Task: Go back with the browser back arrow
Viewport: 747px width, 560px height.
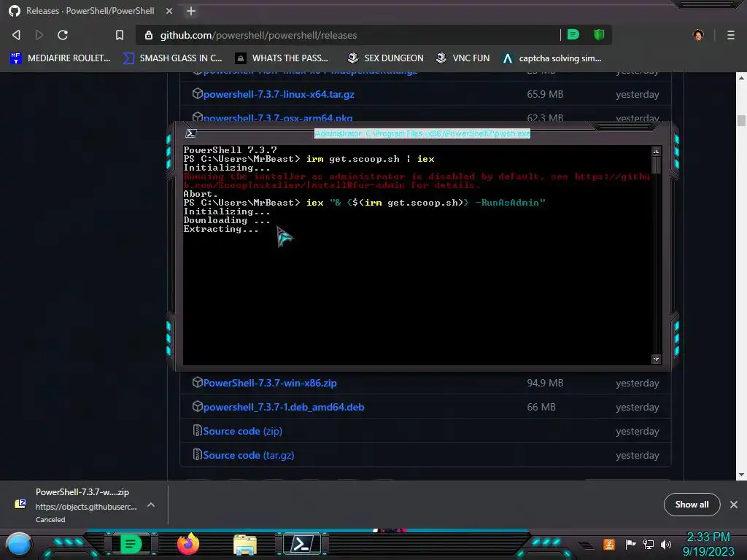Action: 16,35
